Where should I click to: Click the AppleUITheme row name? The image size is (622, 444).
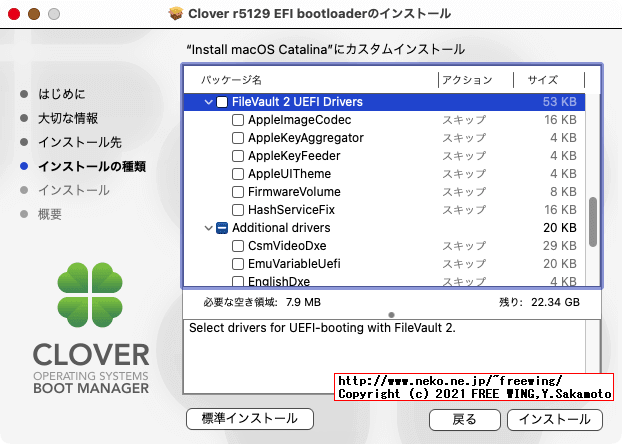(x=290, y=174)
